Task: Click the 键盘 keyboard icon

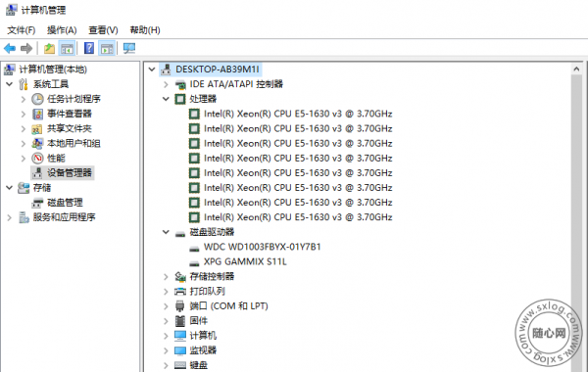Action: (x=180, y=365)
